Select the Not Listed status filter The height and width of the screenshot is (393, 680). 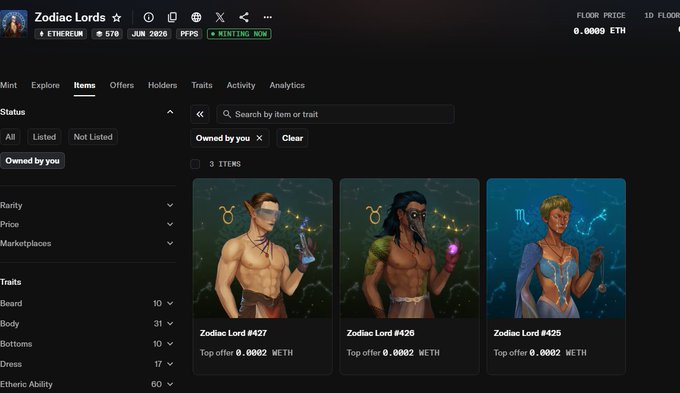[x=93, y=137]
